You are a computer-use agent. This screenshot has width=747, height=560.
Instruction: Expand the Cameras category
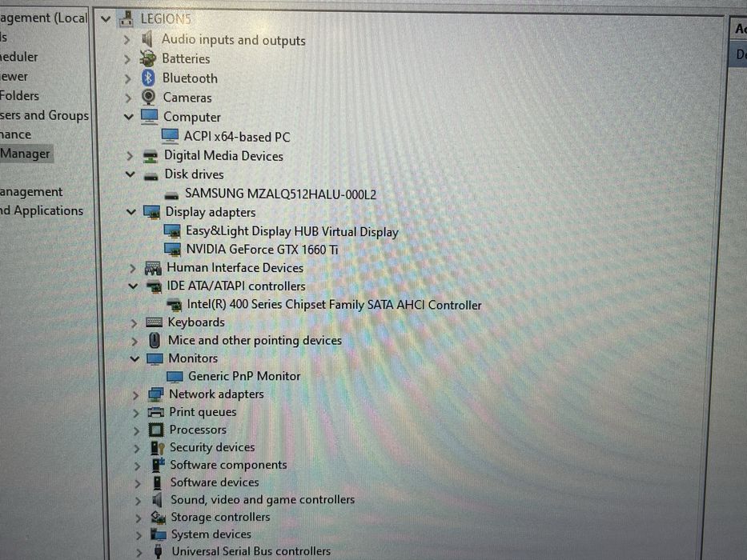pos(128,98)
